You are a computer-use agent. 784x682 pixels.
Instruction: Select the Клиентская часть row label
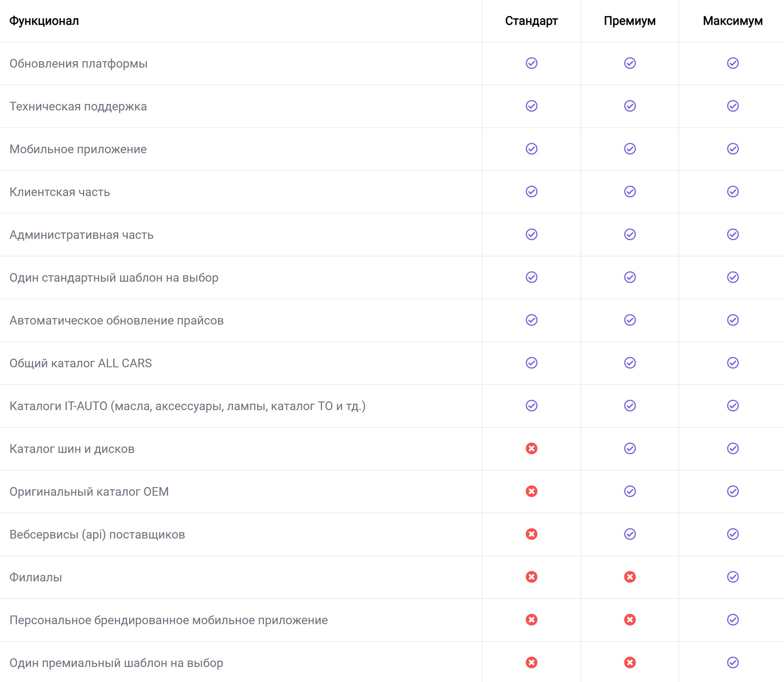tap(60, 192)
